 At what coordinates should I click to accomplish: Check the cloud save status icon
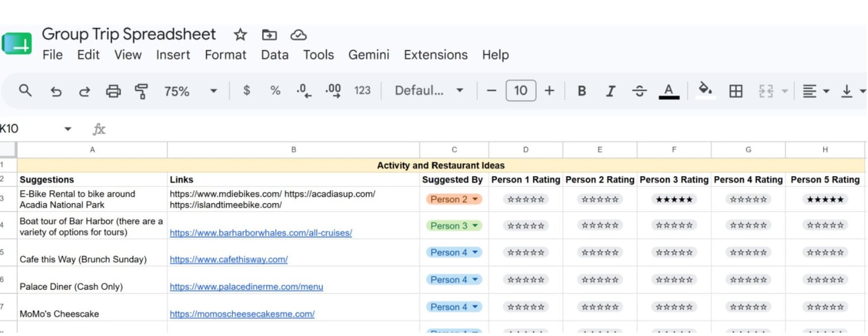[298, 35]
